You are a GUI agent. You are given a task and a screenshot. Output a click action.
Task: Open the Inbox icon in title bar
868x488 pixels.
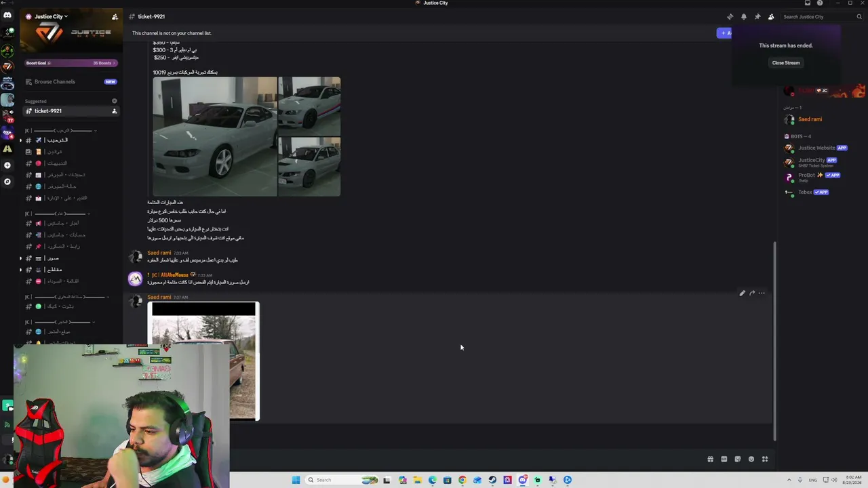tap(807, 3)
